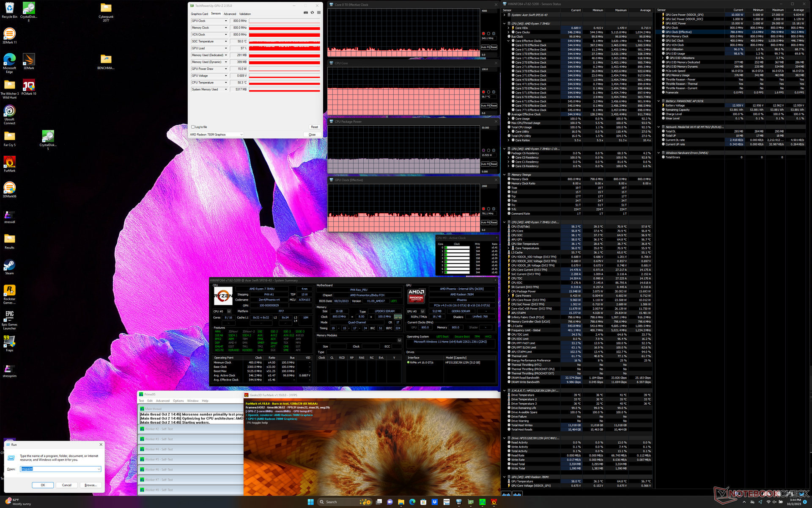Click Auto Fit on CPU Package Power graph

(x=485, y=164)
